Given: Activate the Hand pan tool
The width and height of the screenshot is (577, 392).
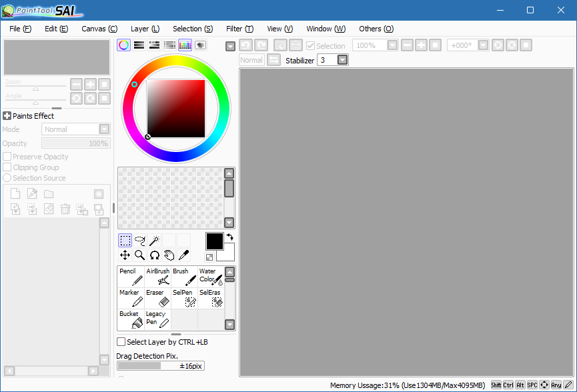Looking at the screenshot, I should coord(169,255).
